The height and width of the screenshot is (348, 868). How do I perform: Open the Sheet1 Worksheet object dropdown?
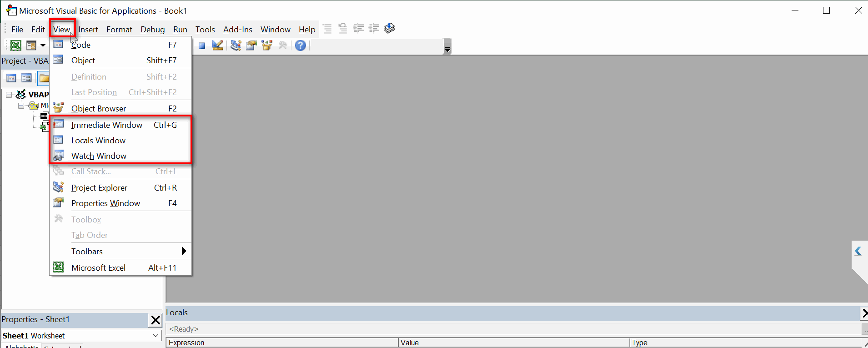pyautogui.click(x=156, y=336)
